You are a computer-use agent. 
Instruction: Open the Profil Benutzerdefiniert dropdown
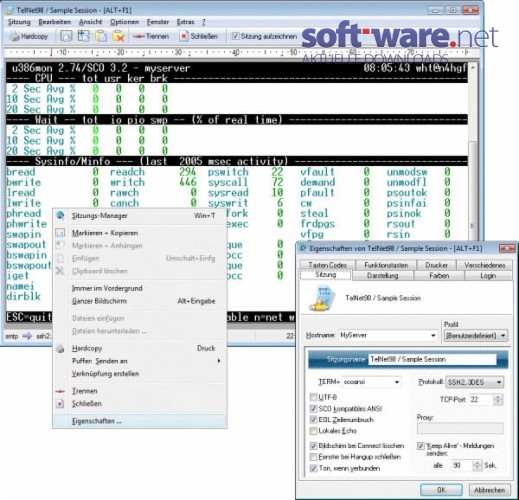click(476, 335)
